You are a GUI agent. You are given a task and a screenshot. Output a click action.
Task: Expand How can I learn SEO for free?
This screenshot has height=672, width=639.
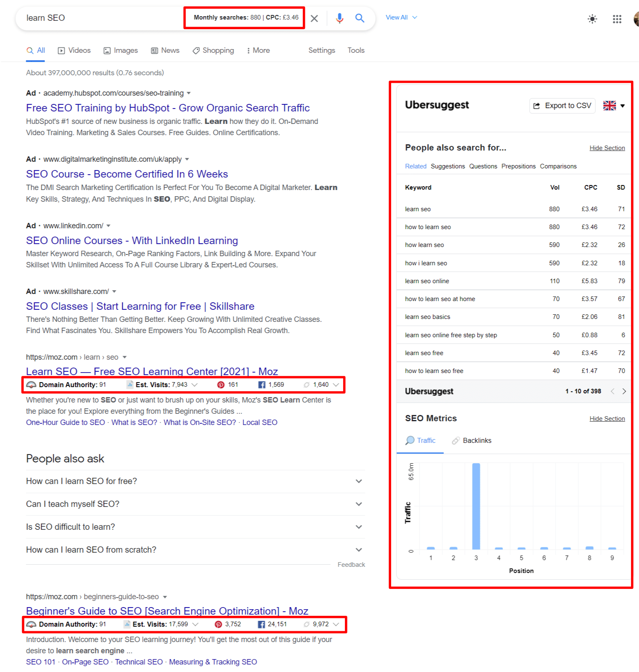196,482
